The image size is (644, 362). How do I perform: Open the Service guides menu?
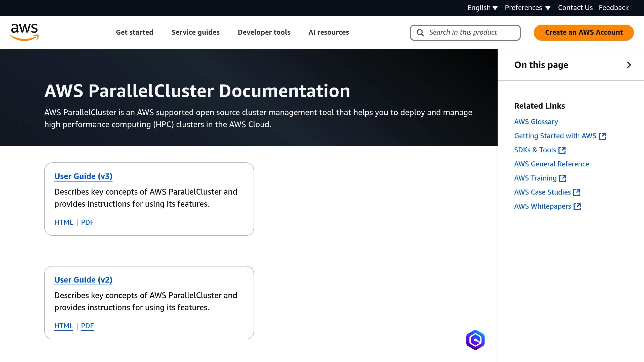pos(195,32)
